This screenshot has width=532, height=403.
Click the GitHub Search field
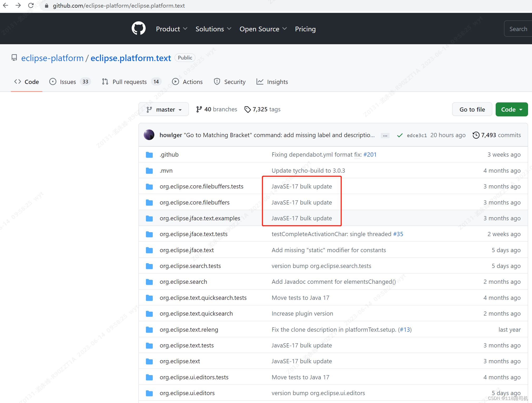click(x=518, y=29)
